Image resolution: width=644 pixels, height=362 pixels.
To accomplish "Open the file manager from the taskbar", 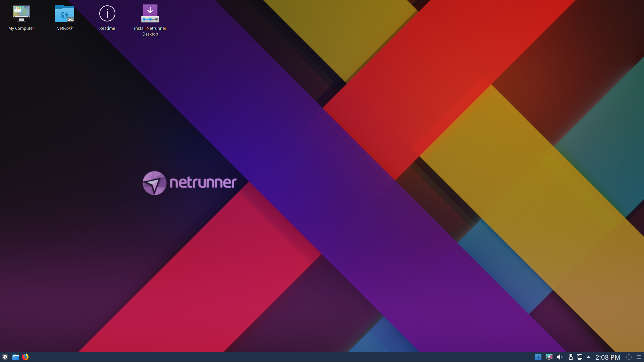I will (x=16, y=357).
